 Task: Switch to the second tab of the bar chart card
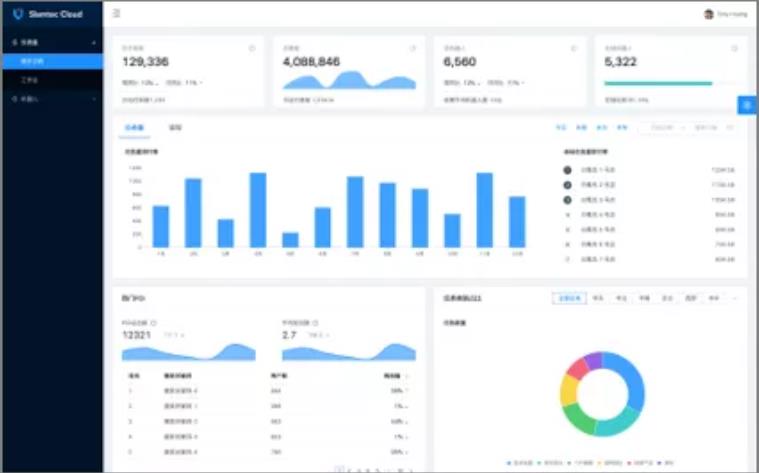pos(175,128)
